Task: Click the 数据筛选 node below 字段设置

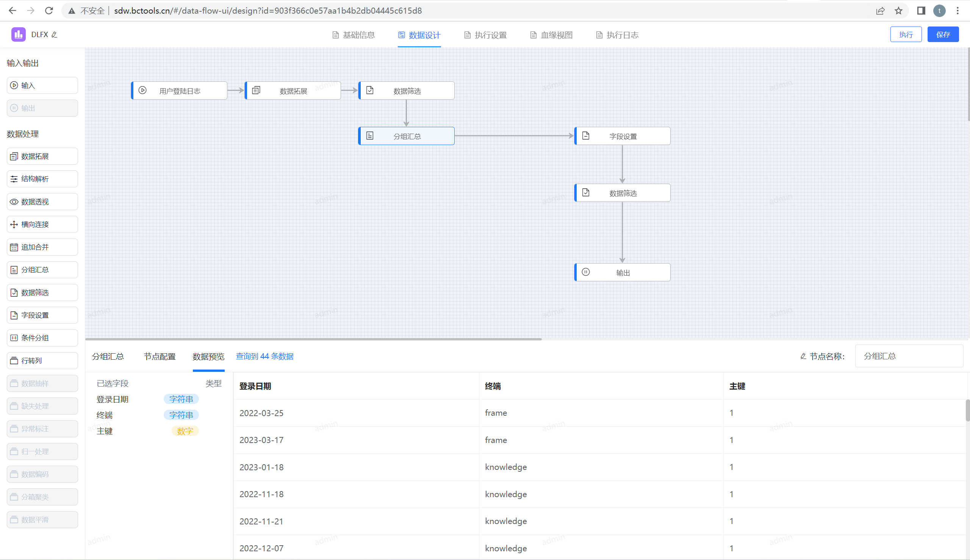Action: pos(622,193)
